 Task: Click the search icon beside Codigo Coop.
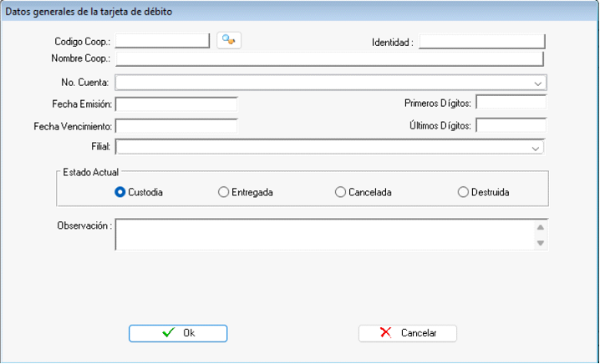tap(228, 40)
